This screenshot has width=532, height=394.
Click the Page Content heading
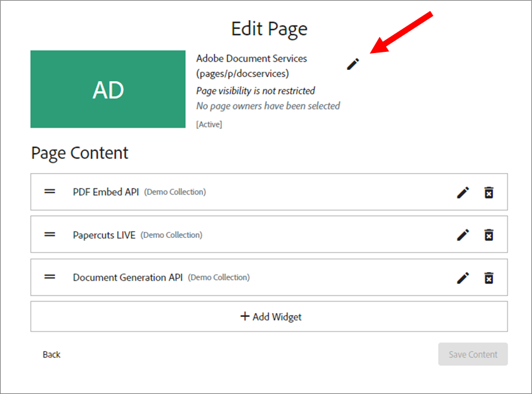pos(80,153)
